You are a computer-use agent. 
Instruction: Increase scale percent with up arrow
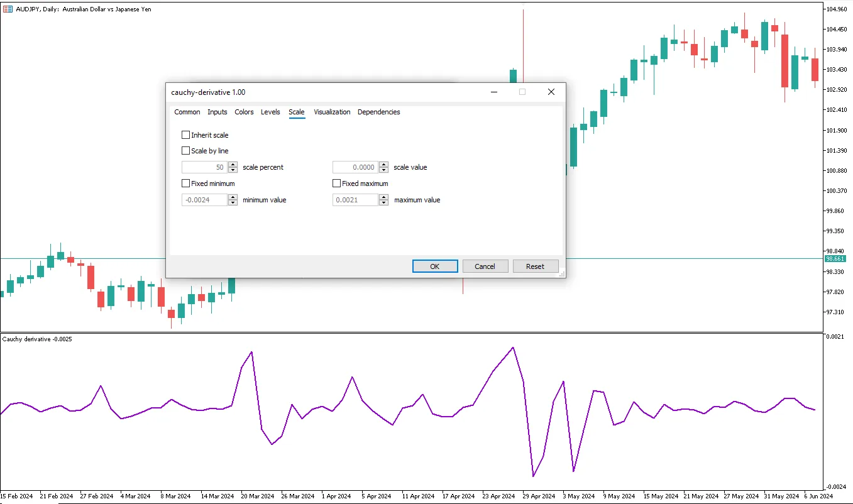233,165
